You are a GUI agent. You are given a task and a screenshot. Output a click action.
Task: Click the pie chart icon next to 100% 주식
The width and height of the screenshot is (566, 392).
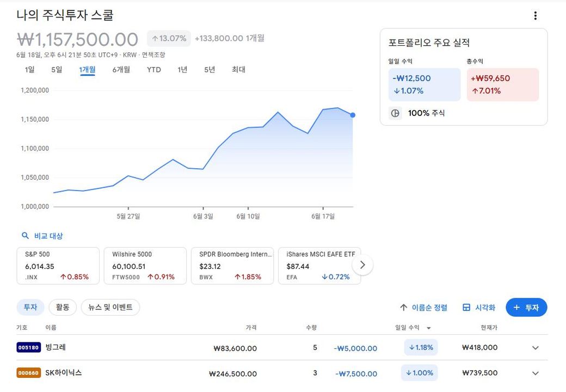click(396, 113)
